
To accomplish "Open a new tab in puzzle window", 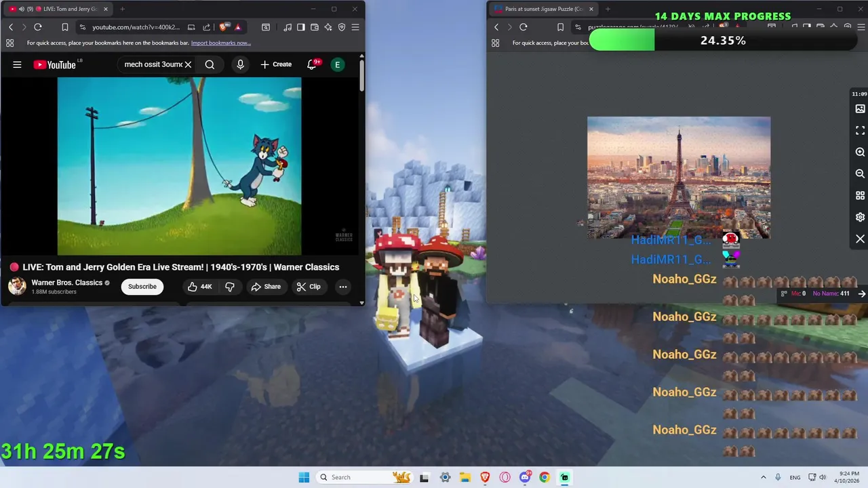I will point(608,9).
